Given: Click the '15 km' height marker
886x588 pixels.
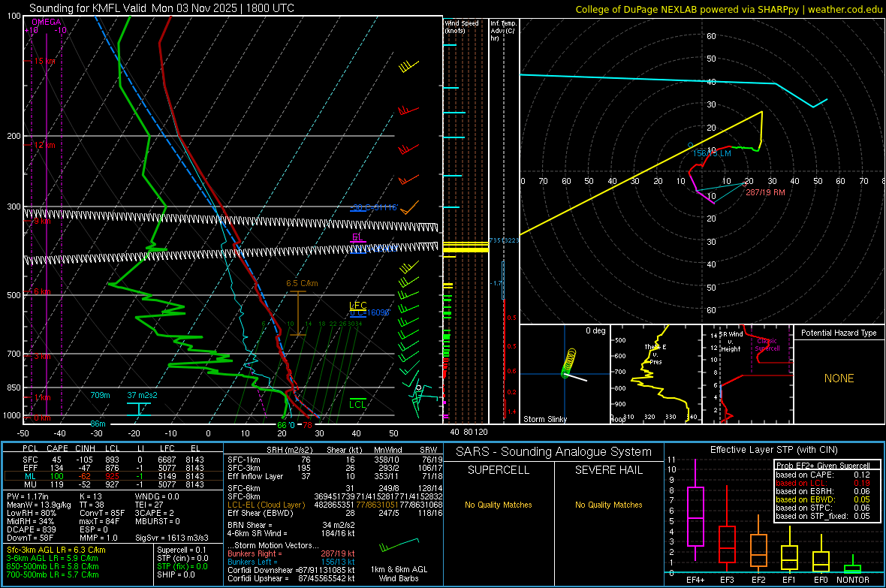Looking at the screenshot, I should click(x=44, y=61).
